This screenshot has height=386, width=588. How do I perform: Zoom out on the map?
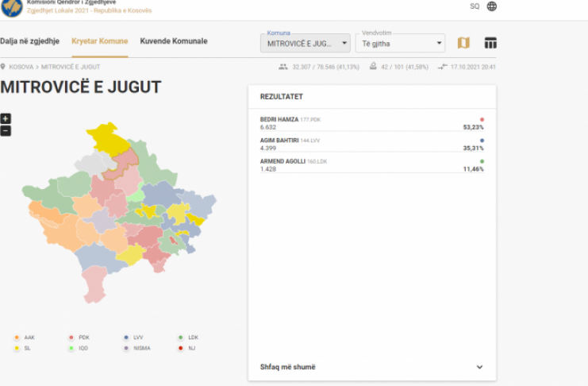point(6,130)
